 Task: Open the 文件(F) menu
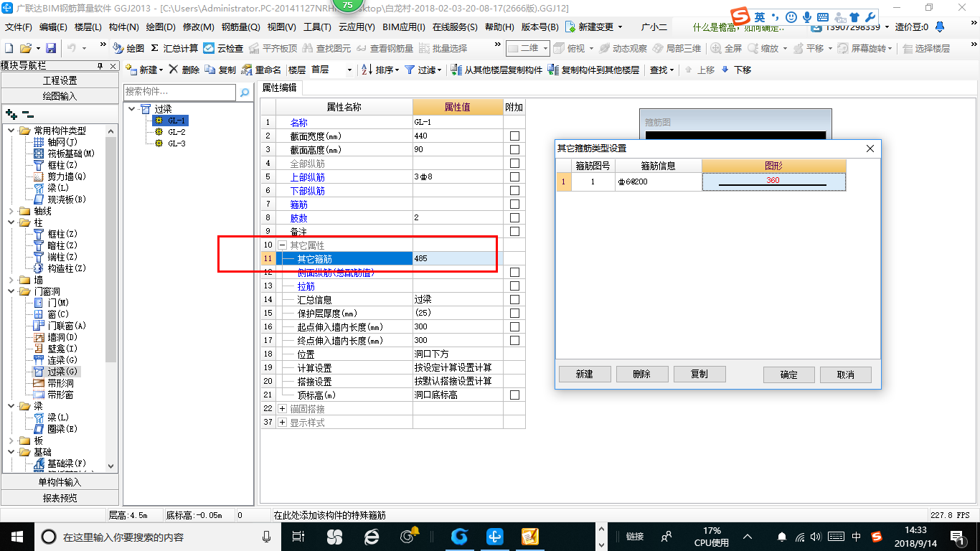(19, 27)
